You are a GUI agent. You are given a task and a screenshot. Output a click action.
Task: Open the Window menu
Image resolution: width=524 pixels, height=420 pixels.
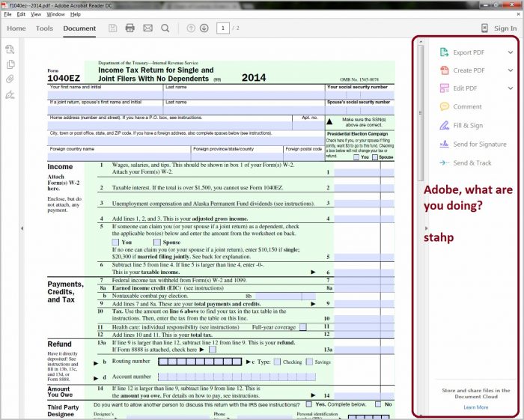coord(55,14)
